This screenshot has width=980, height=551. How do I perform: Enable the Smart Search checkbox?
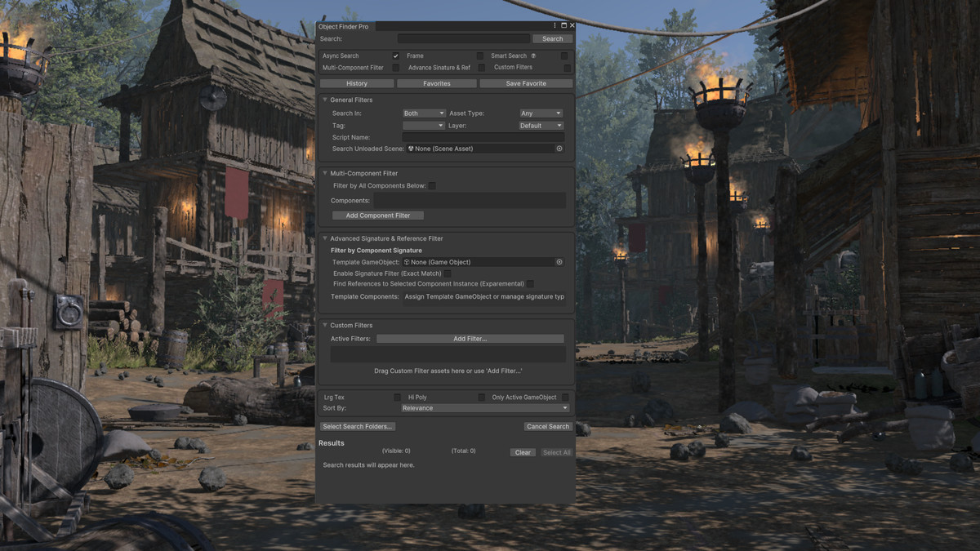pyautogui.click(x=564, y=56)
